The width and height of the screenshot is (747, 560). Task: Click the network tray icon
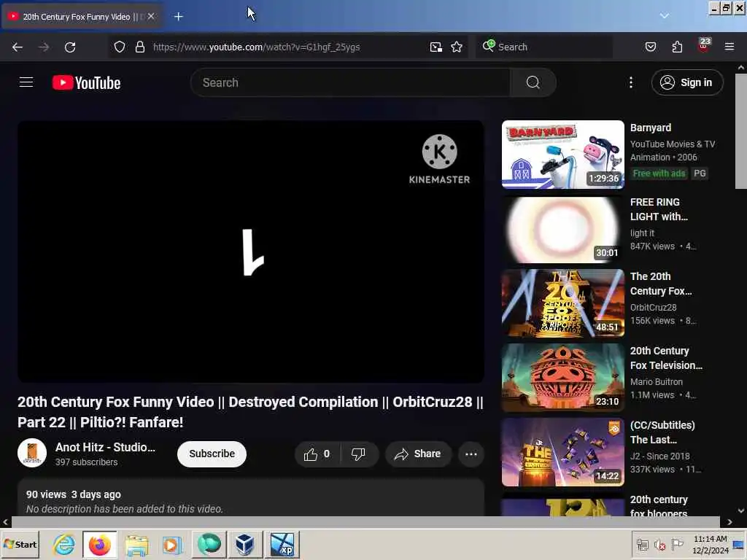(x=642, y=545)
